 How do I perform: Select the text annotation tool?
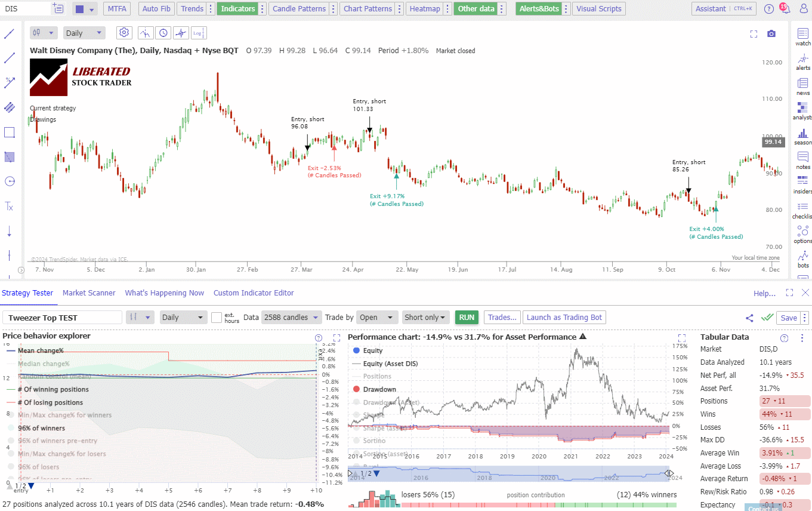[x=10, y=206]
